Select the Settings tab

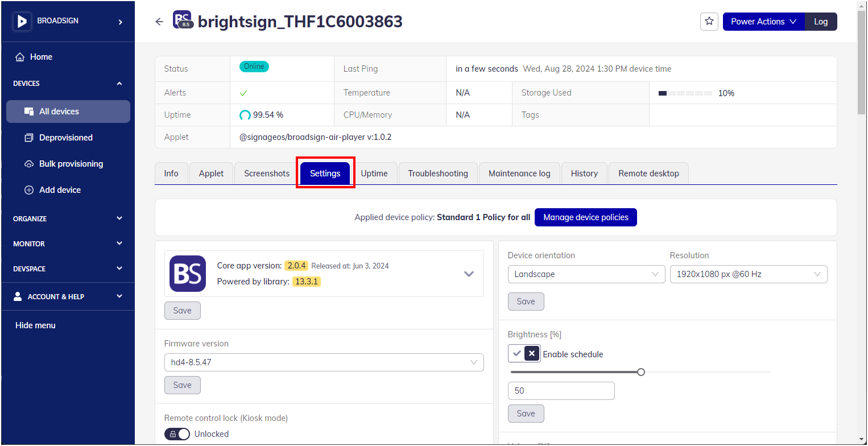click(325, 174)
